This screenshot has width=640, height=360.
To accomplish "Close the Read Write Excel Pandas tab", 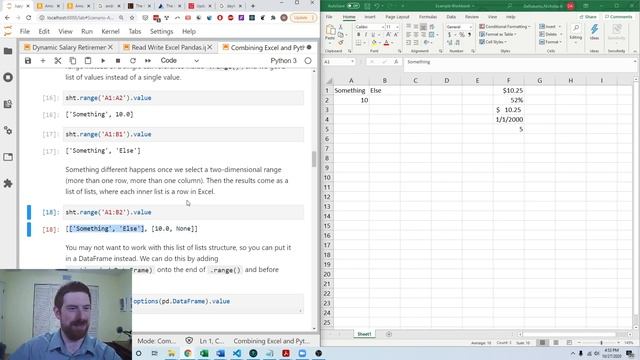I will tap(209, 47).
